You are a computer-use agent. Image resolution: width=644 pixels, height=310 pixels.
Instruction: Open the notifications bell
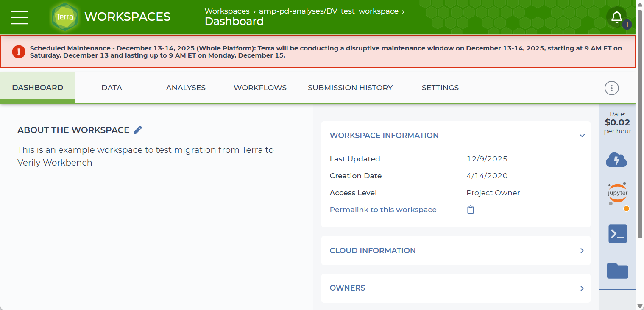tap(617, 17)
